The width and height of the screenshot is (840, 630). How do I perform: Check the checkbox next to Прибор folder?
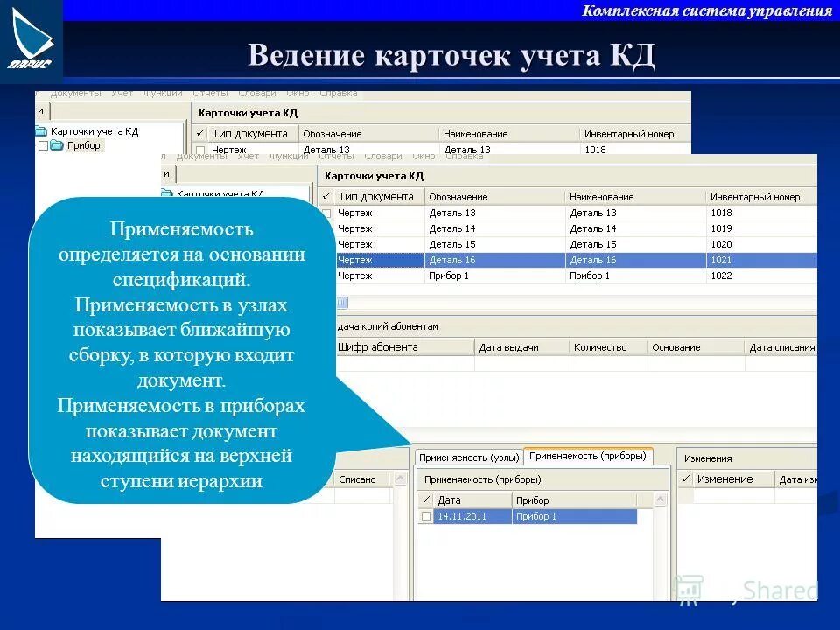(43, 145)
